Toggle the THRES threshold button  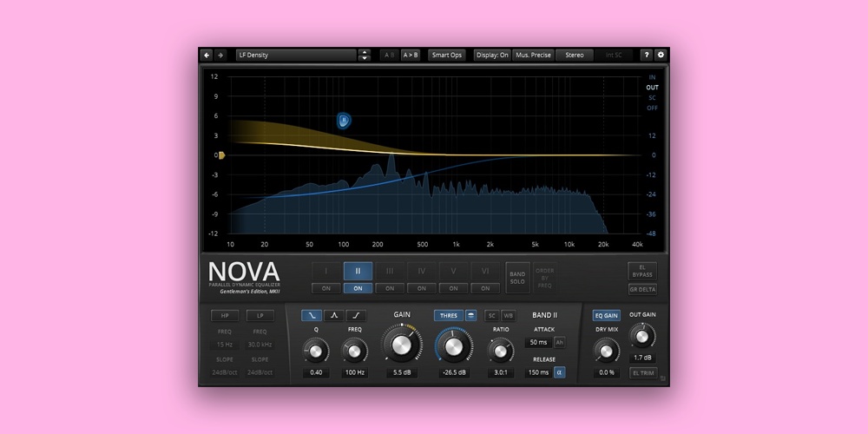tap(449, 316)
